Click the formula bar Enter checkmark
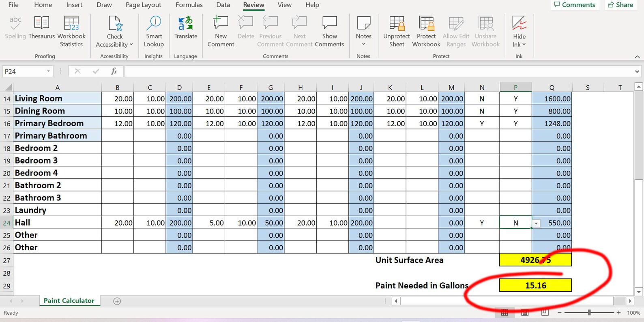This screenshot has height=322, width=644. coord(96,71)
